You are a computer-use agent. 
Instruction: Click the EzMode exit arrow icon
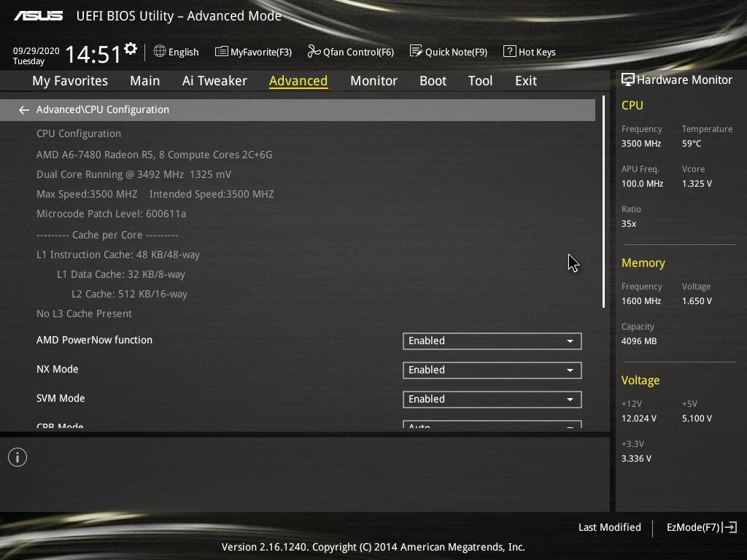(729, 527)
